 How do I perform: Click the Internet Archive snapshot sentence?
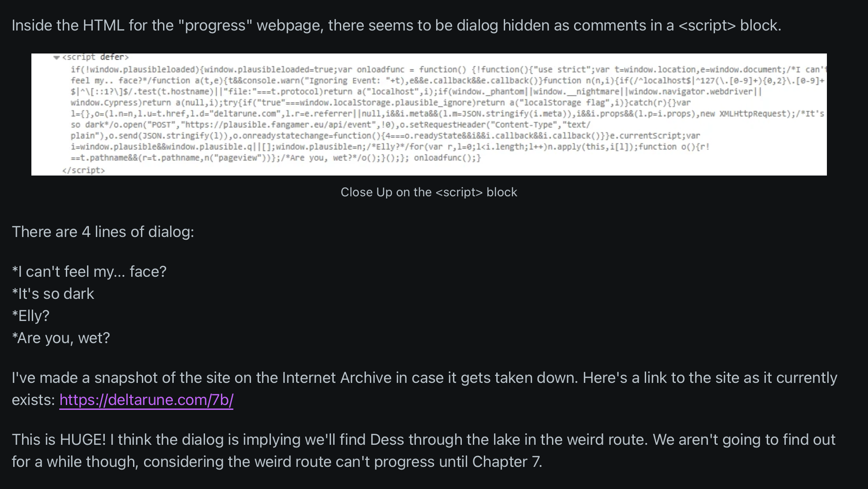tap(424, 389)
